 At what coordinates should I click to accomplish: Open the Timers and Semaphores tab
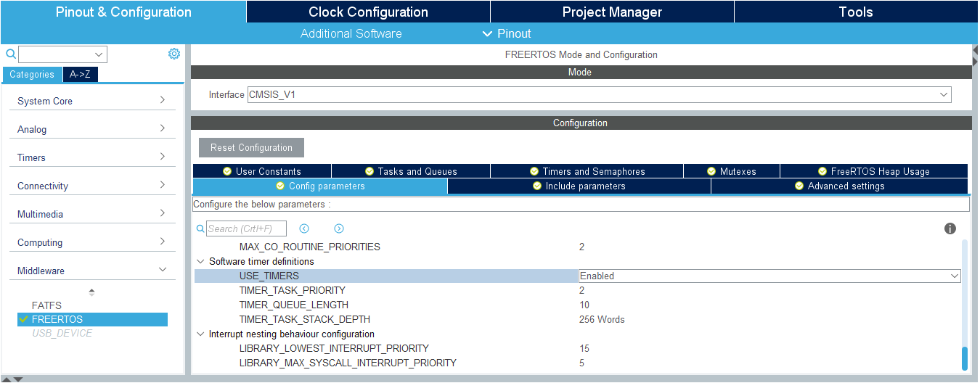coord(587,171)
